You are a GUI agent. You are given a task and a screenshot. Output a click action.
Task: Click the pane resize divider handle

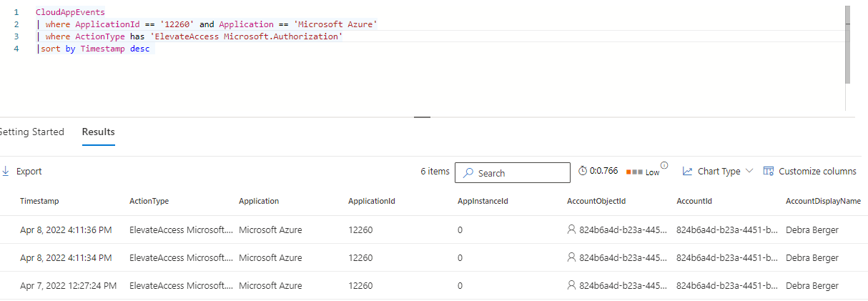coord(422,117)
